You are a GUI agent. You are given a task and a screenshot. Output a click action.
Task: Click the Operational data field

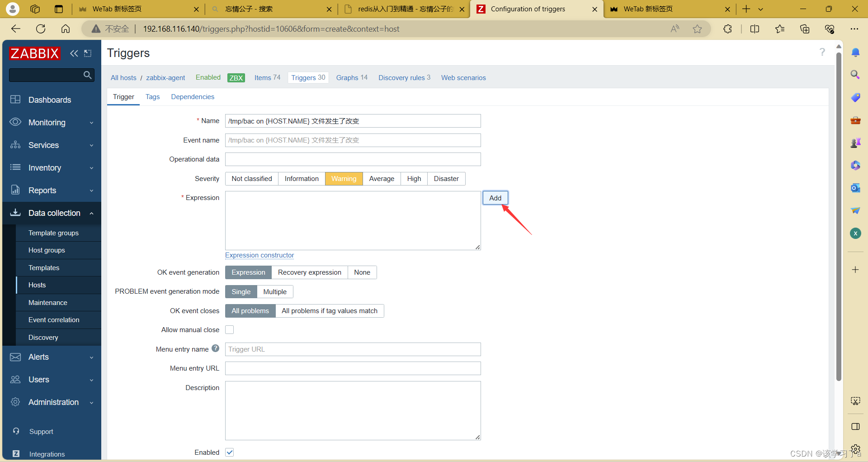coord(353,159)
